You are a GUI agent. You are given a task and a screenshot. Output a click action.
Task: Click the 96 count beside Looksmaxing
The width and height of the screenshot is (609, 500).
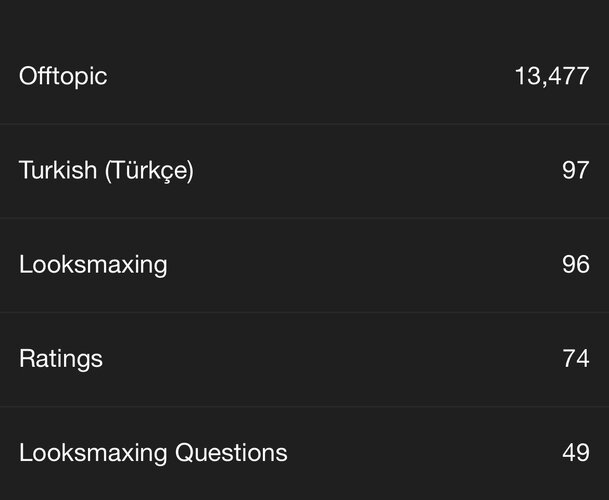[x=575, y=265]
